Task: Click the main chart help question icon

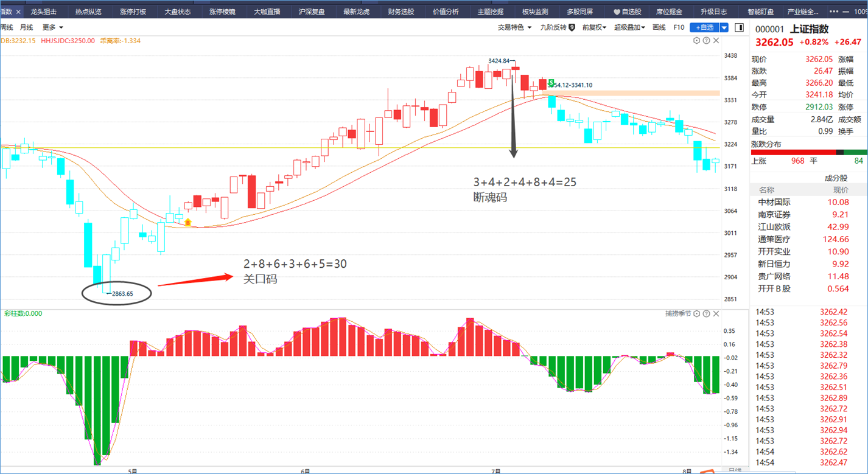Action: click(x=706, y=40)
